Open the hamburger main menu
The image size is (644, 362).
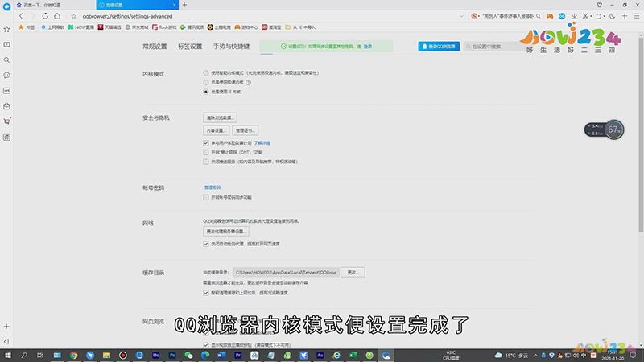(x=636, y=16)
